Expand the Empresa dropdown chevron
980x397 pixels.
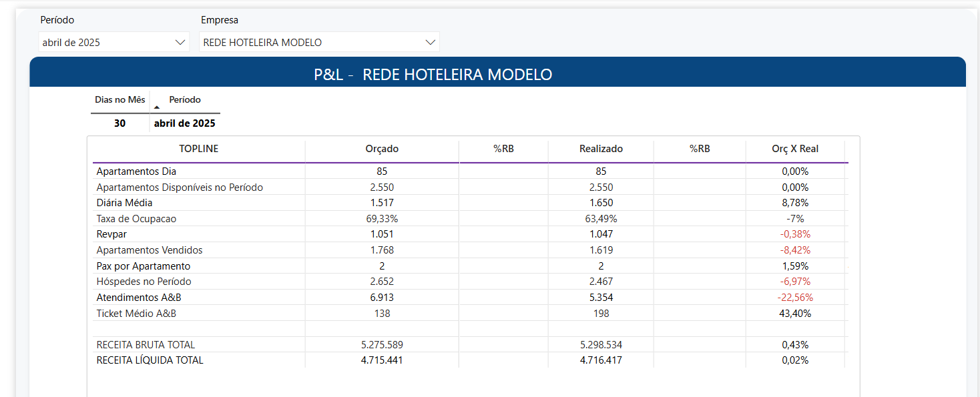pyautogui.click(x=431, y=42)
